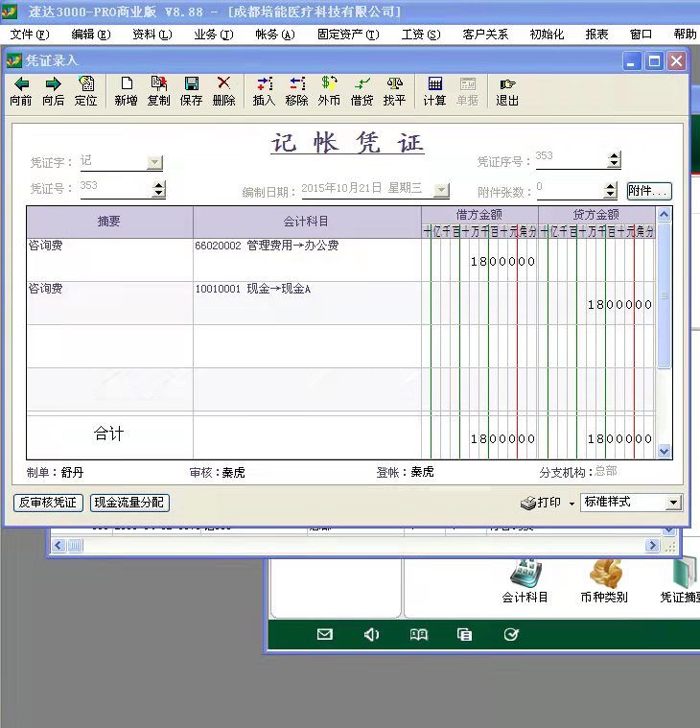Exit the voucher window via 退出
Viewport: 700px width, 728px height.
point(507,91)
